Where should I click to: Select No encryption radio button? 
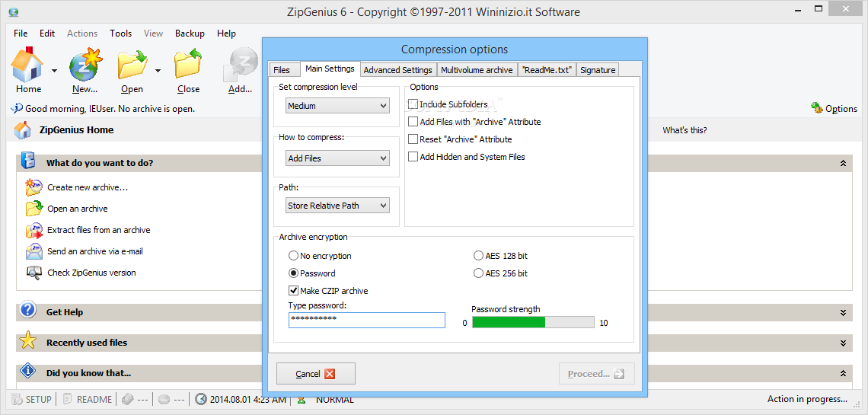(293, 256)
